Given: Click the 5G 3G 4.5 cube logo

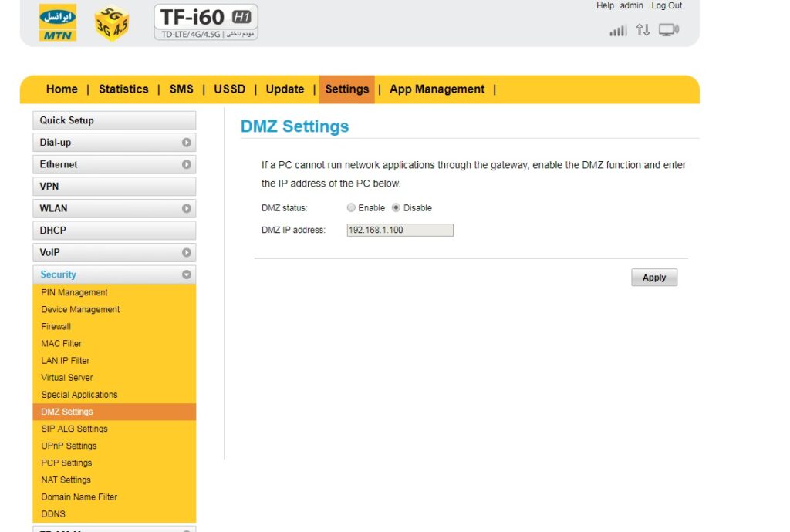Looking at the screenshot, I should click(112, 23).
